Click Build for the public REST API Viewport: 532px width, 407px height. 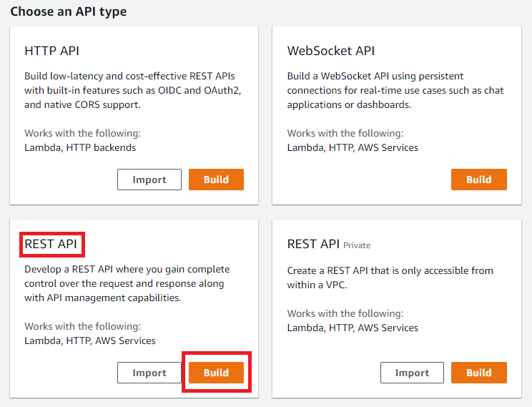pyautogui.click(x=216, y=373)
